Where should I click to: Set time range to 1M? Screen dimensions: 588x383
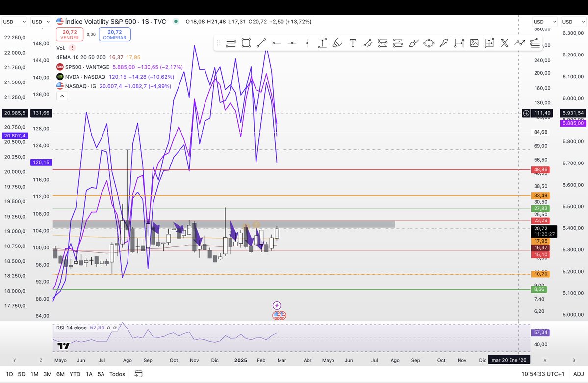click(x=34, y=374)
